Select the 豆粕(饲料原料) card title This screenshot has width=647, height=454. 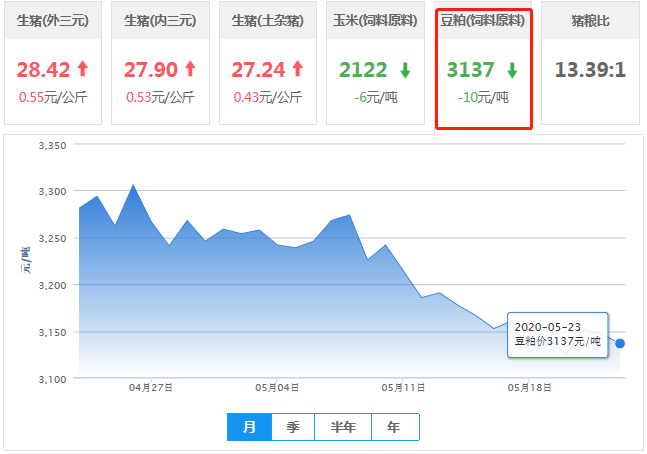tap(482, 20)
